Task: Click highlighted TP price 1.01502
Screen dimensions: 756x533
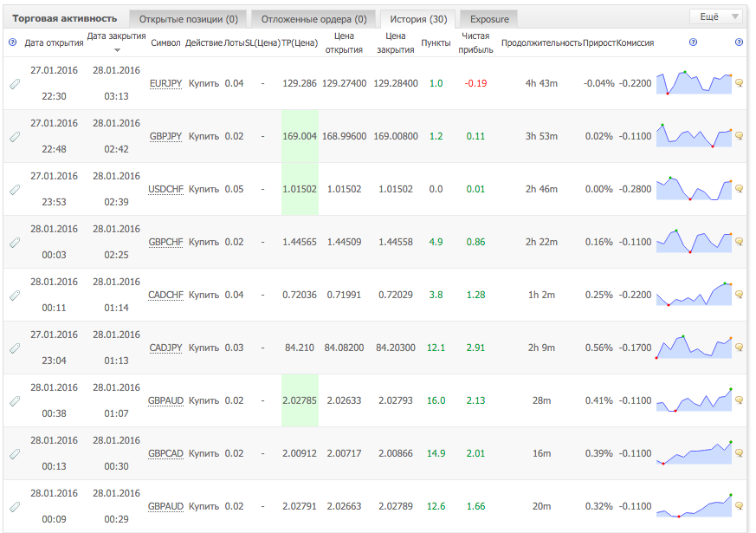Action: [300, 189]
